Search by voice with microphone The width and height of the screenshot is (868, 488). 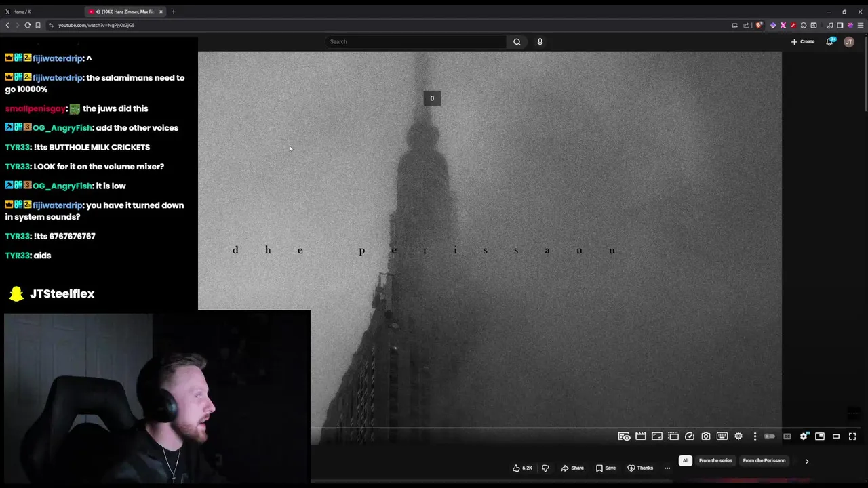click(x=540, y=41)
